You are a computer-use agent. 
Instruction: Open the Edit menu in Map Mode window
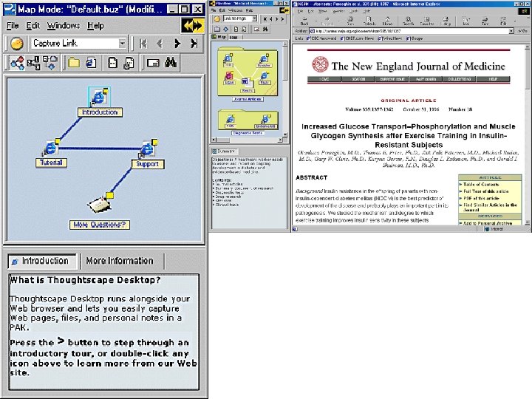pyautogui.click(x=33, y=25)
